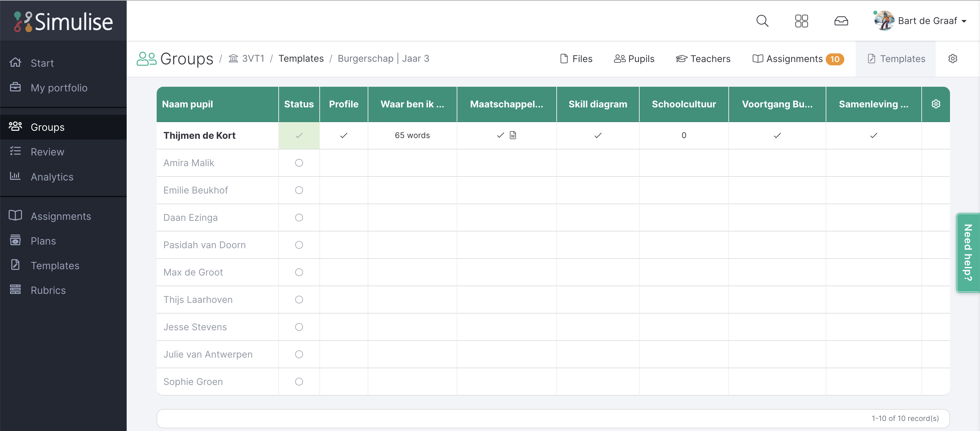This screenshot has height=431, width=980.
Task: Open the Need help? button
Action: [967, 253]
